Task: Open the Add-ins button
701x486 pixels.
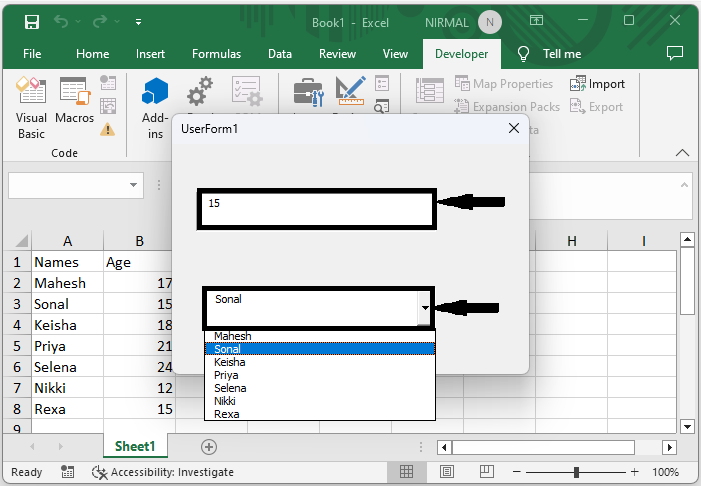Action: click(x=155, y=108)
